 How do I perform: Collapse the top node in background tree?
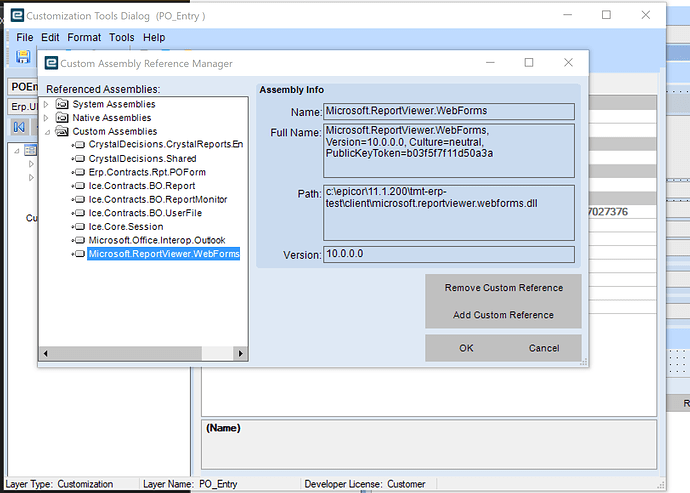(x=17, y=151)
